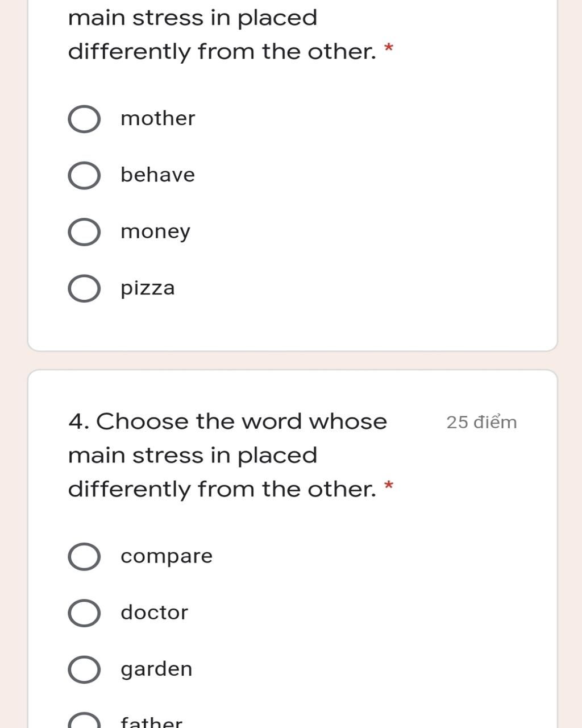The image size is (582, 728).
Task: Select the radio circle beside mother
Action: pyautogui.click(x=84, y=119)
